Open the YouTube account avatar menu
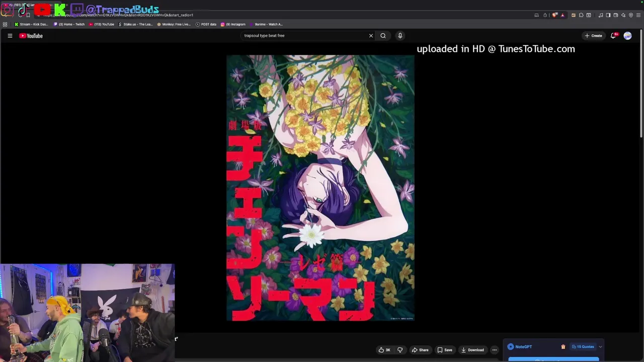 click(627, 36)
